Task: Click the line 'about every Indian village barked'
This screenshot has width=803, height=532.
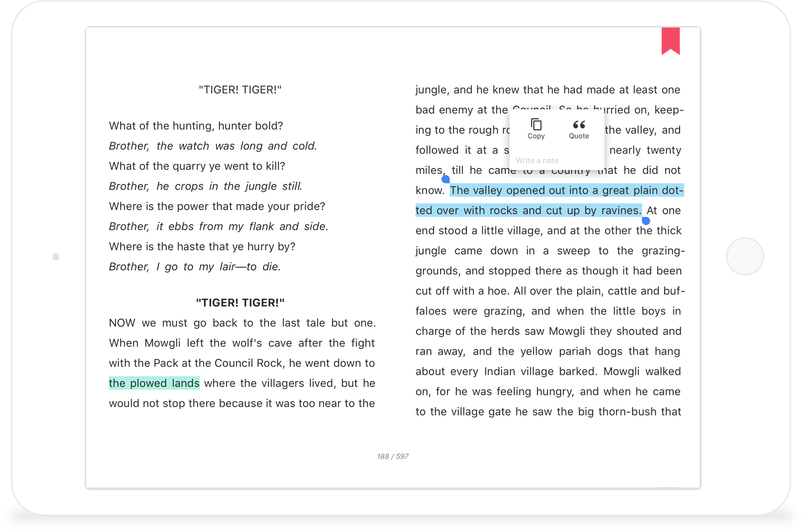Action: coord(548,371)
